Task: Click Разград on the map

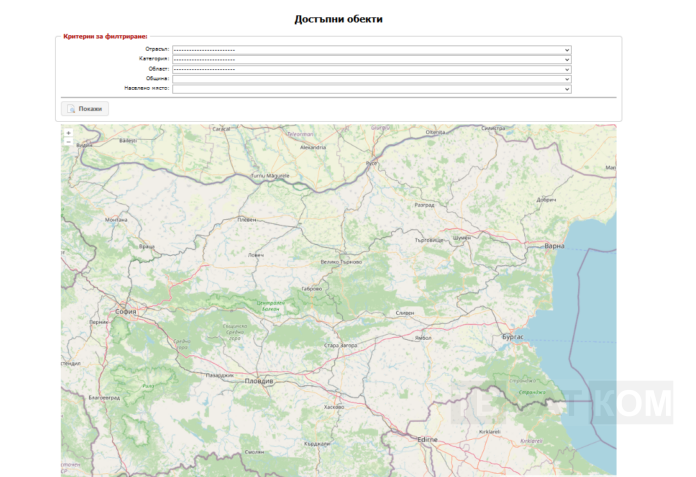Action: 425,204
